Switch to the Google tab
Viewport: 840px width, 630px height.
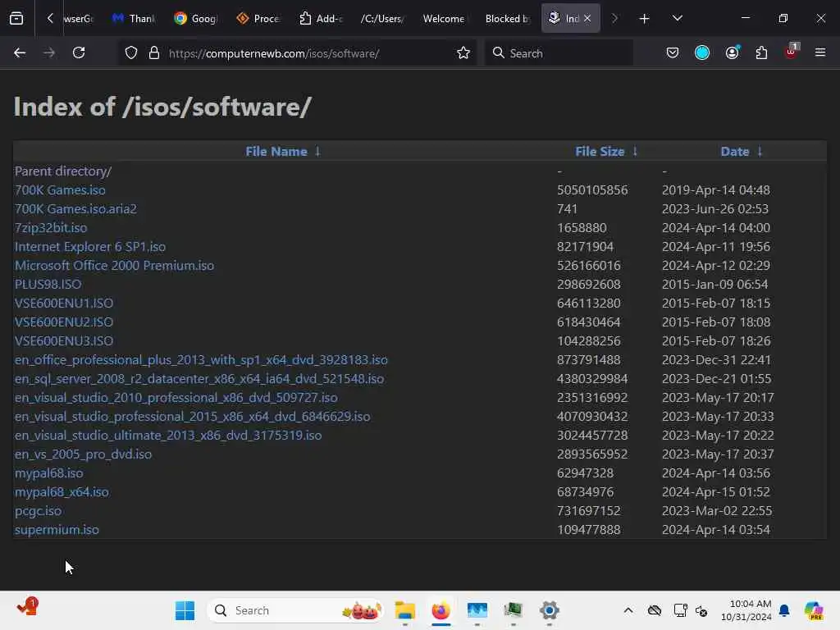[195, 19]
